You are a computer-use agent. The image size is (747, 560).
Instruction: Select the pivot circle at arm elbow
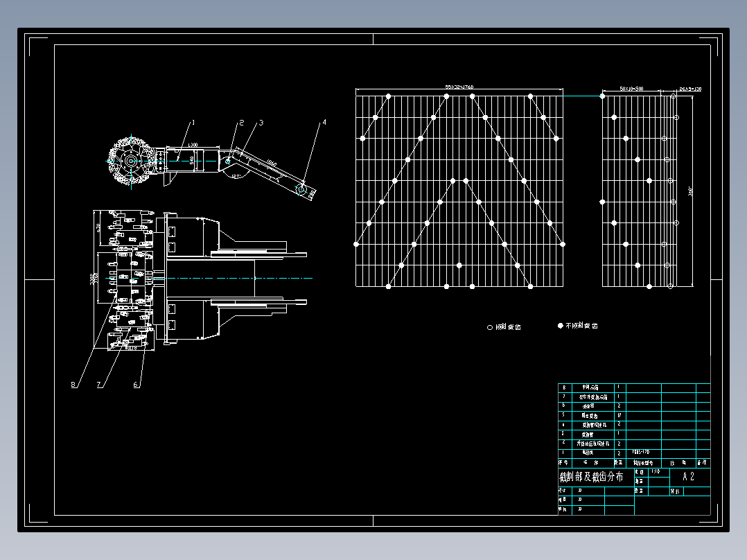coord(228,161)
